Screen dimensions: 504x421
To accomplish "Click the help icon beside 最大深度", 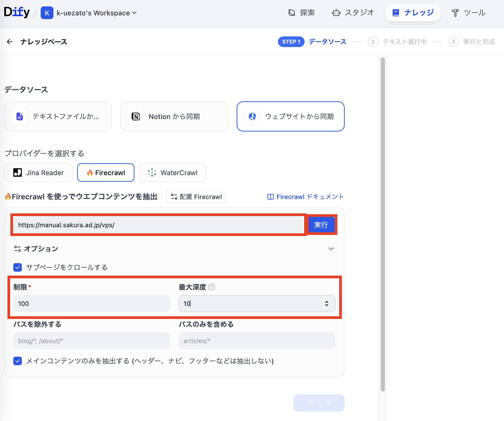I will (x=212, y=287).
